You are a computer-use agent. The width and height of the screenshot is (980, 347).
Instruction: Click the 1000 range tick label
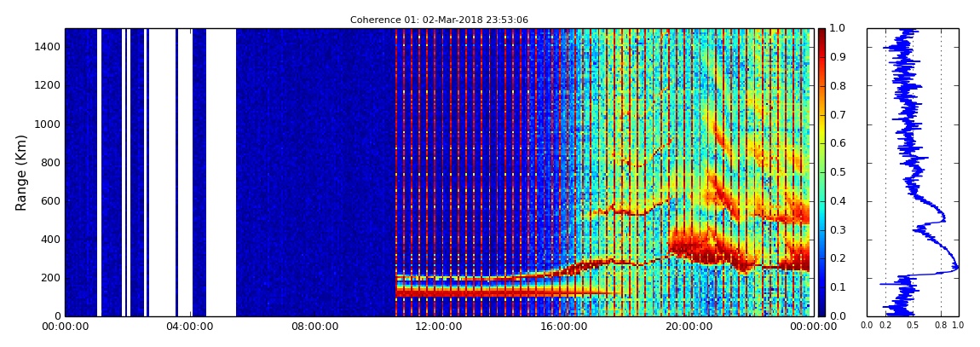[46, 124]
